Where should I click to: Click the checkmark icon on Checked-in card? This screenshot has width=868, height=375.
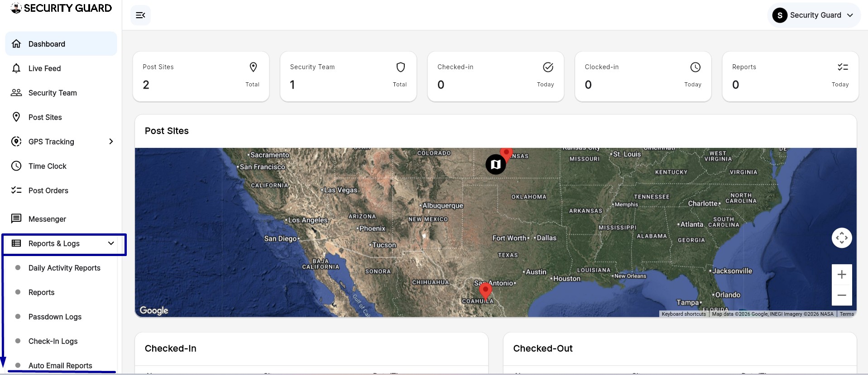[x=548, y=67]
